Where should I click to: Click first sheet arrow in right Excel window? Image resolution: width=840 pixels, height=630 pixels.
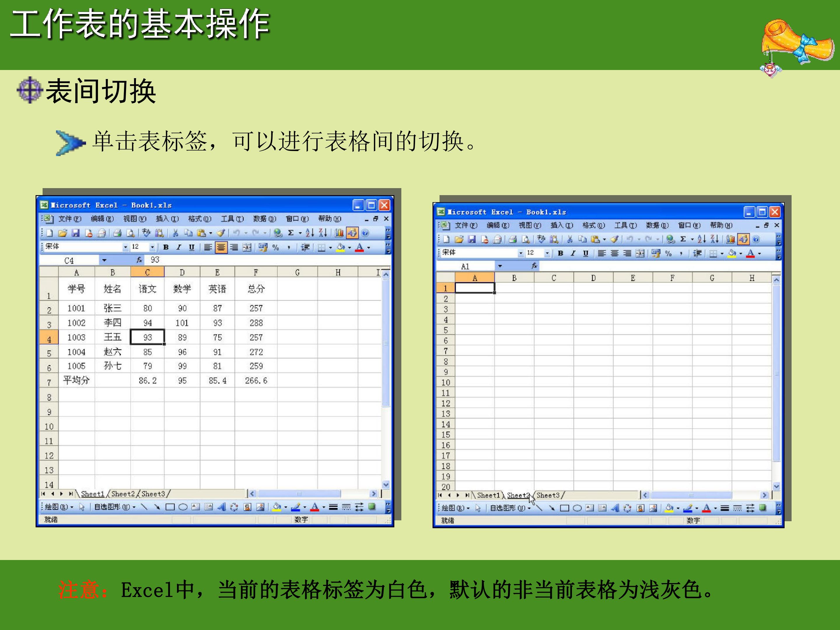tap(440, 495)
